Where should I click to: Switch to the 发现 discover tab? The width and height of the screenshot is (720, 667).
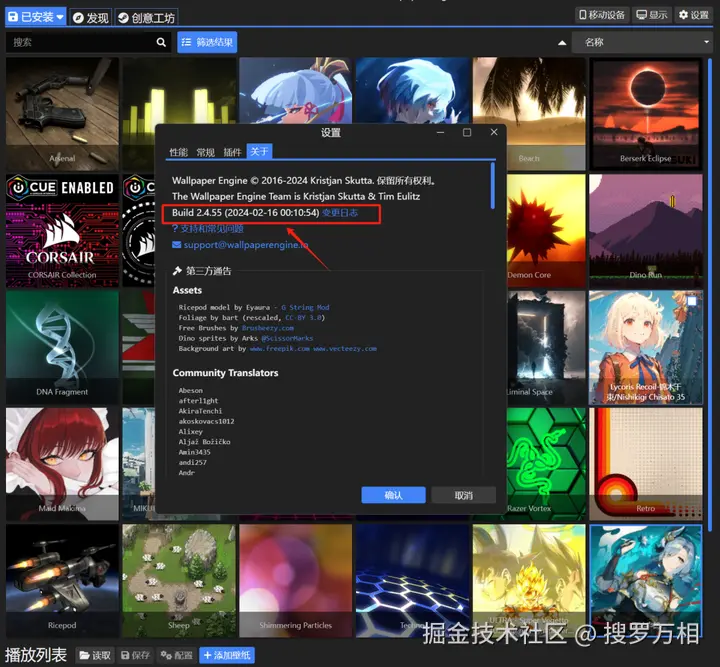90,17
